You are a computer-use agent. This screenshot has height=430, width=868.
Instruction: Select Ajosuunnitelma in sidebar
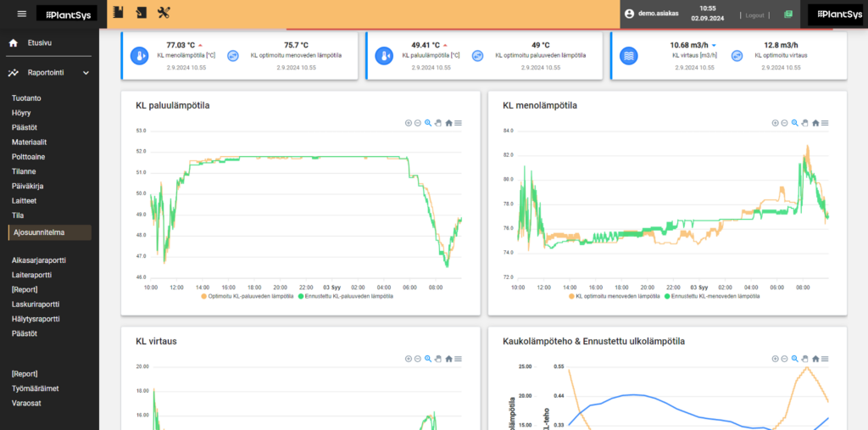tap(50, 232)
